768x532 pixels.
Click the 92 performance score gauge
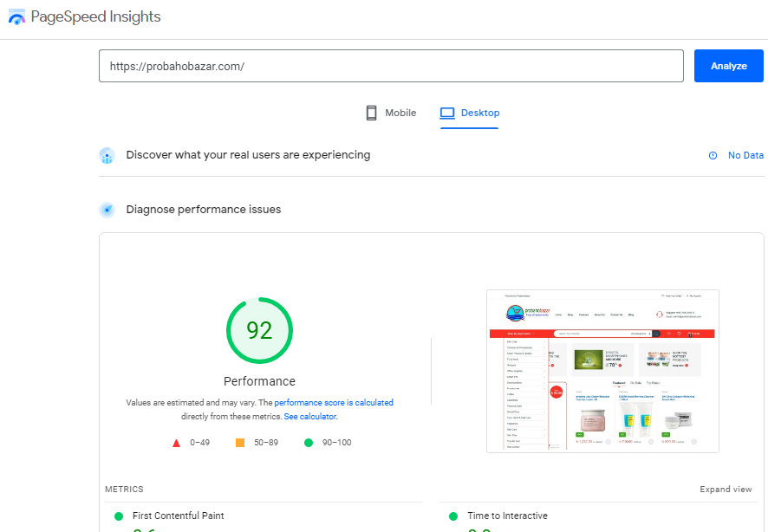[259, 330]
